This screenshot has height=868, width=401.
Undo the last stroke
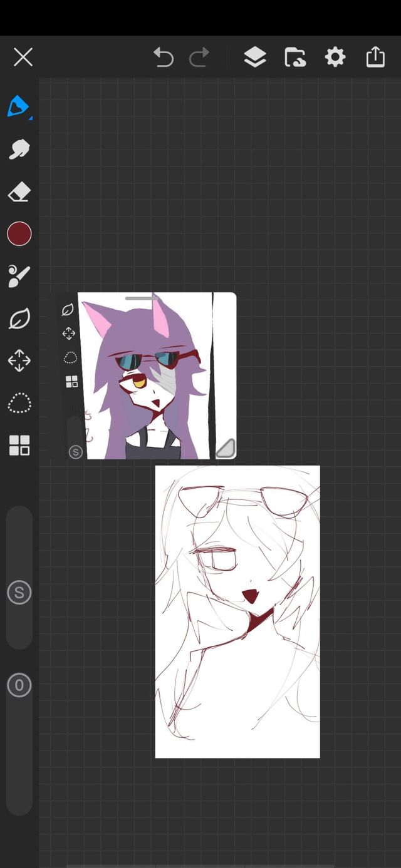(x=164, y=58)
